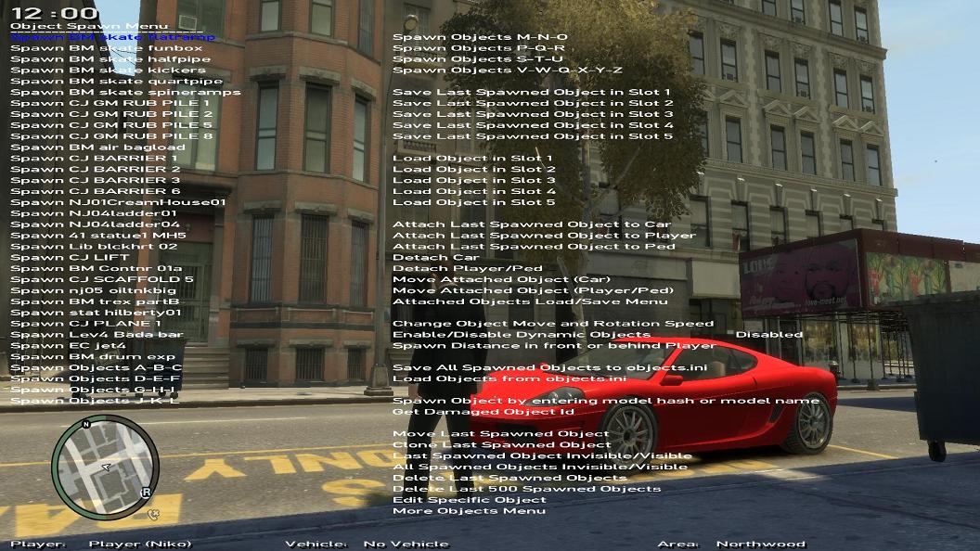The image size is (980, 551).
Task: Open Spawn Objects D-E-F submenu
Action: pyautogui.click(x=95, y=379)
